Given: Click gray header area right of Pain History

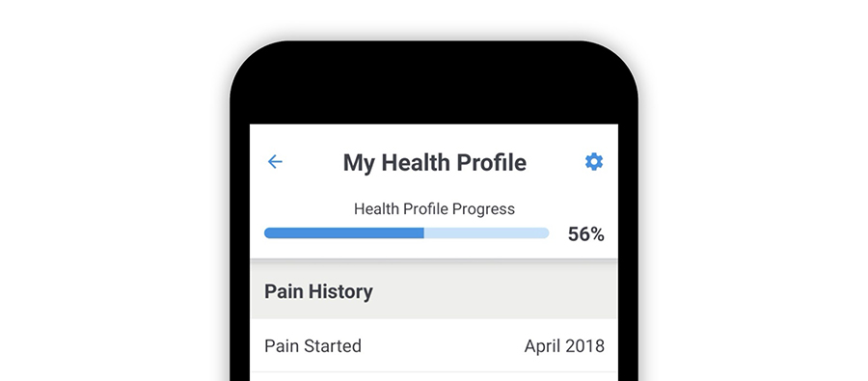Looking at the screenshot, I should 495,291.
